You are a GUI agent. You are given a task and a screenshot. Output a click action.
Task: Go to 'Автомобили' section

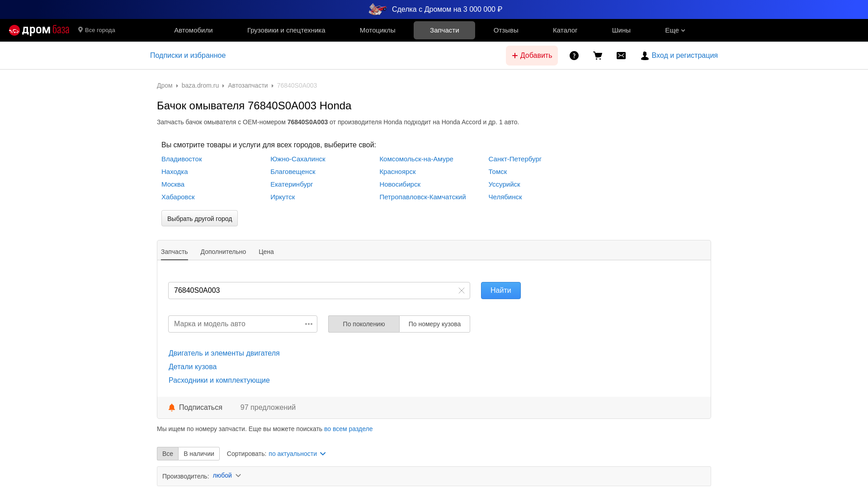[193, 30]
